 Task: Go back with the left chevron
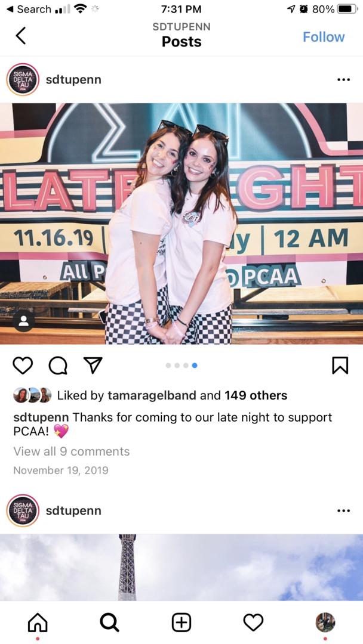click(x=20, y=36)
